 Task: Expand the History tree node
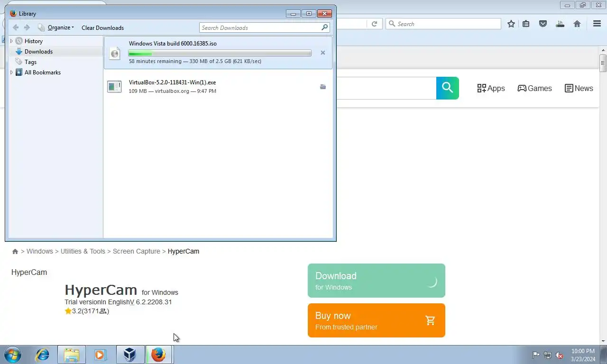(11, 41)
